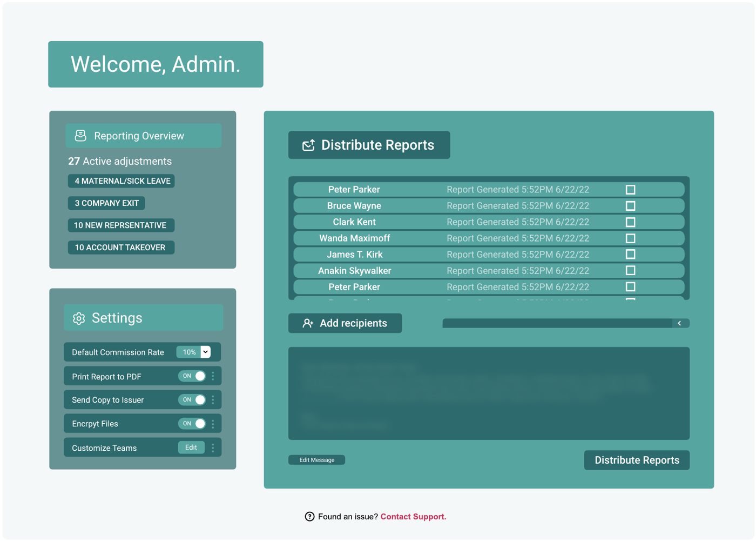Click the Edit Message button
Screen dimensions: 756x541
316,460
